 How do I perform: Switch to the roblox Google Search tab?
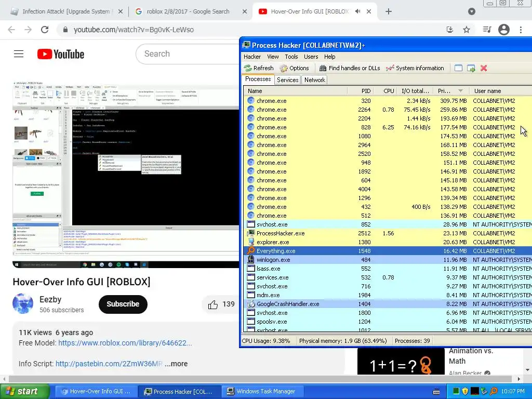(x=188, y=11)
